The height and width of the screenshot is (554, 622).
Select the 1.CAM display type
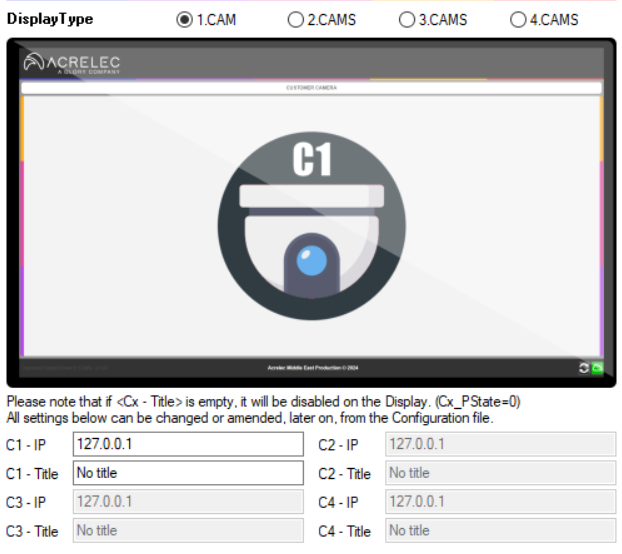(x=184, y=19)
